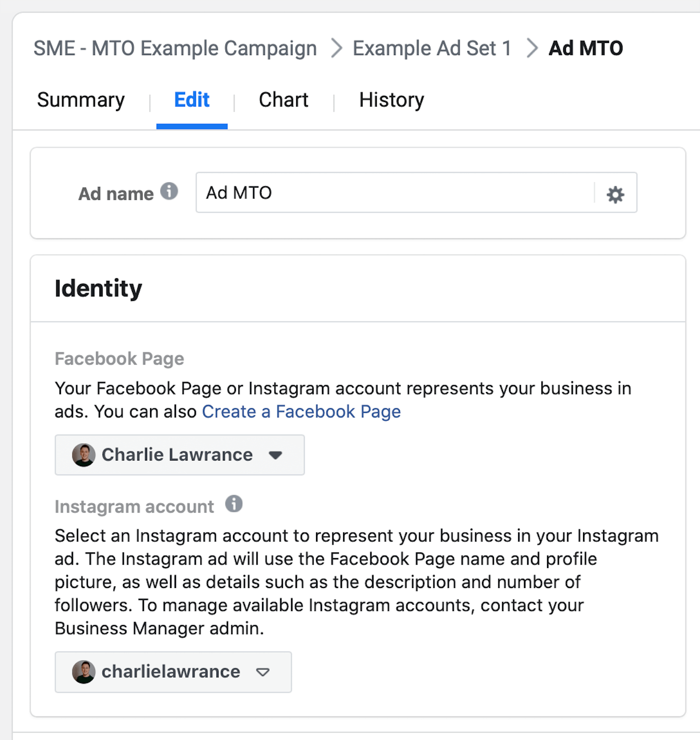Click the Create a Facebook Page link
Image resolution: width=700 pixels, height=740 pixels.
(300, 411)
